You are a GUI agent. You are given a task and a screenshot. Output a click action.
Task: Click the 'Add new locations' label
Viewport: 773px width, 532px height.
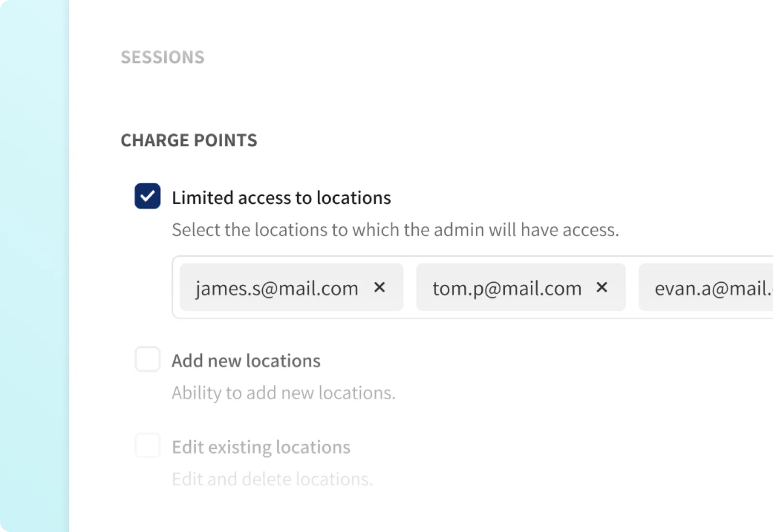(246, 361)
